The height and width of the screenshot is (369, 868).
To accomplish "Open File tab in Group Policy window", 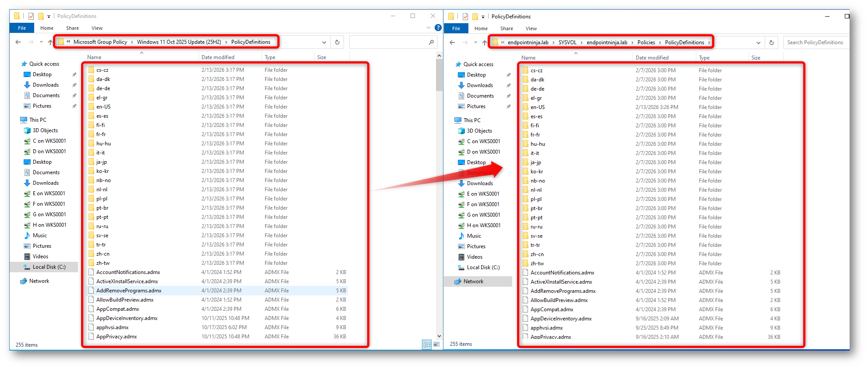I will pyautogui.click(x=22, y=28).
